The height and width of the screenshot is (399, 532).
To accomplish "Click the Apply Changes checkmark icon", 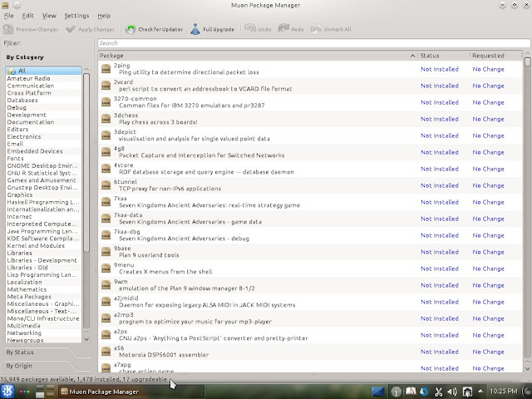I will tap(71, 29).
